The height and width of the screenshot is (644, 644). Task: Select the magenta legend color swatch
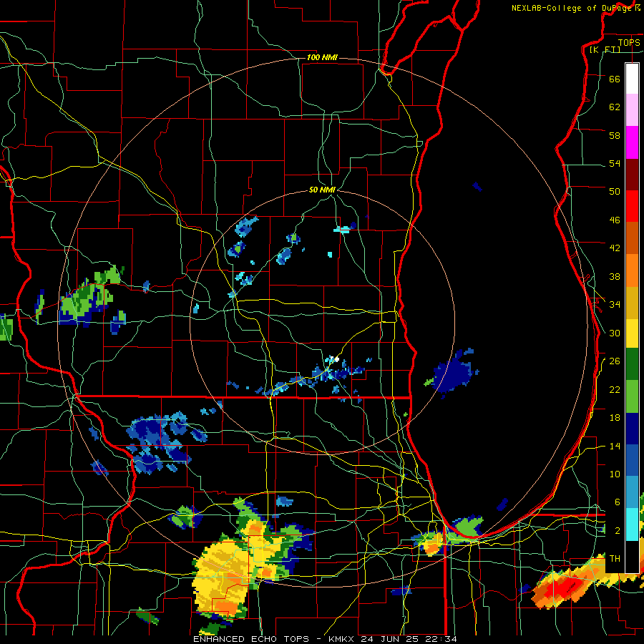pos(632,142)
